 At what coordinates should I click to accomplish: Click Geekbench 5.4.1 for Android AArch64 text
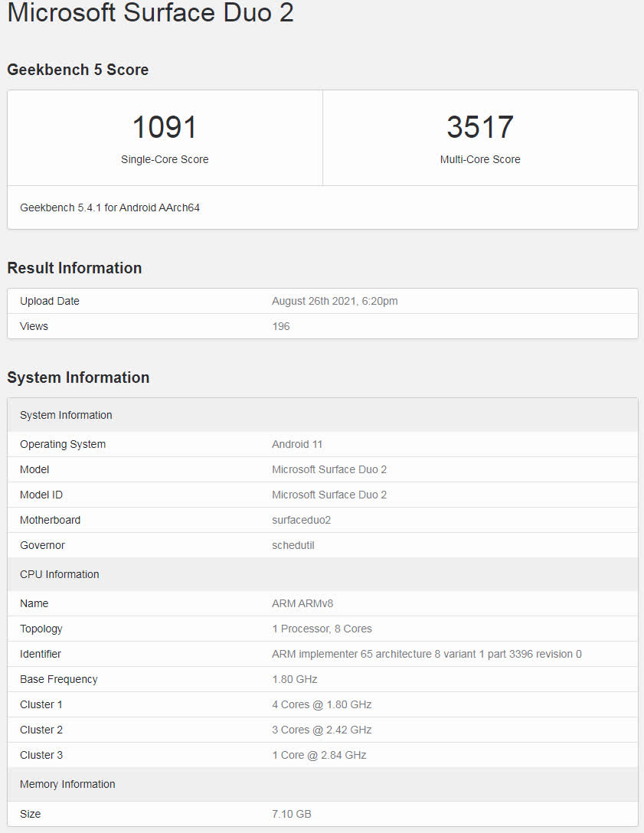pyautogui.click(x=110, y=207)
